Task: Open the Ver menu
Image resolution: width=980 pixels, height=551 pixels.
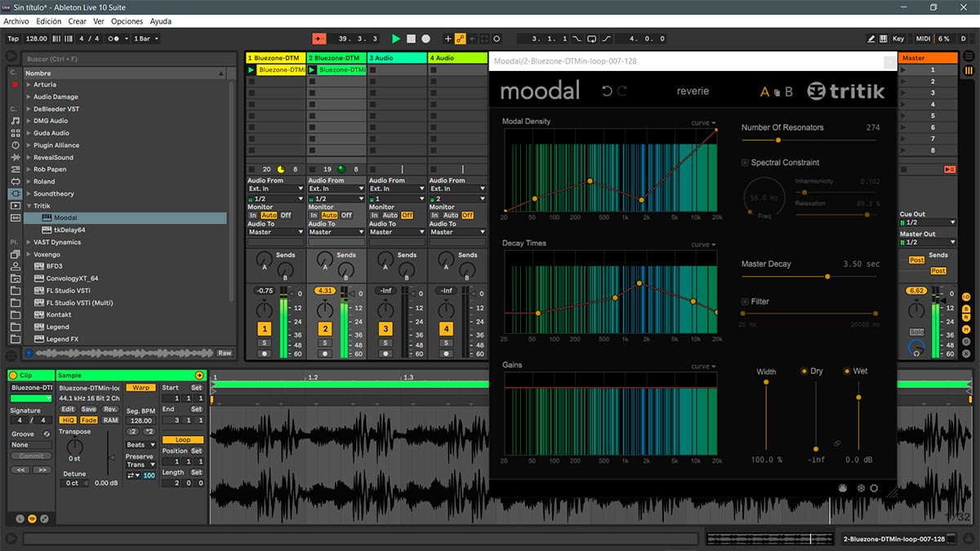Action: [99, 21]
